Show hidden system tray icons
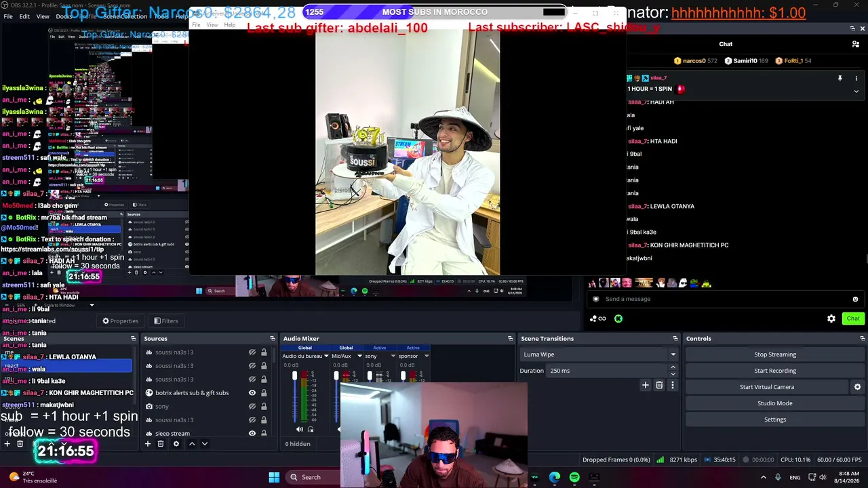This screenshot has width=868, height=488. tap(763, 477)
